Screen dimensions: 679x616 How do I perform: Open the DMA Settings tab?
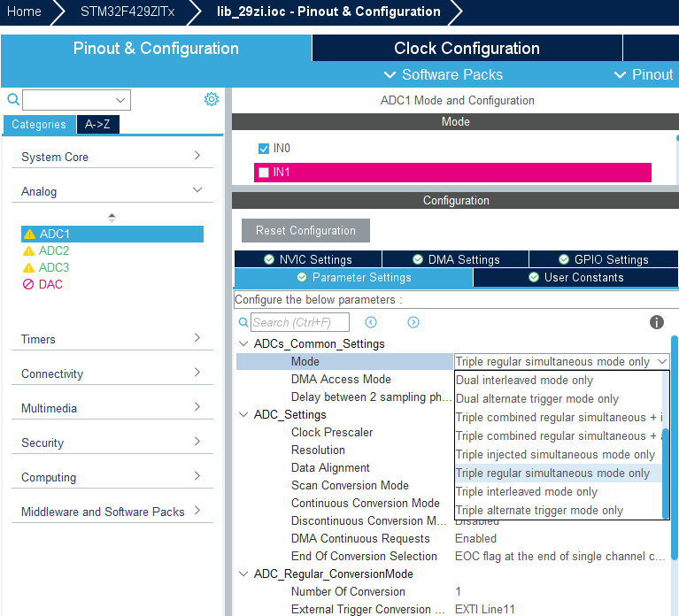(456, 259)
